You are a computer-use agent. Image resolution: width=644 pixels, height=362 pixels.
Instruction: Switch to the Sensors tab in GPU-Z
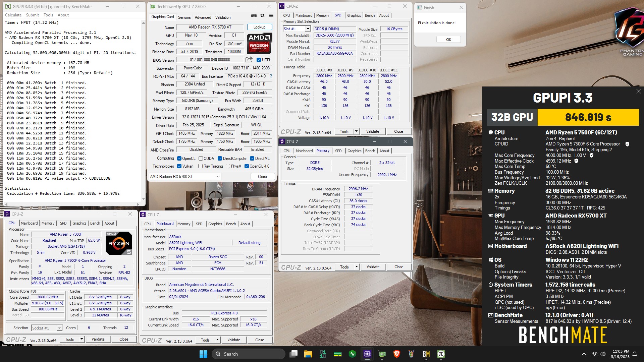(x=184, y=17)
